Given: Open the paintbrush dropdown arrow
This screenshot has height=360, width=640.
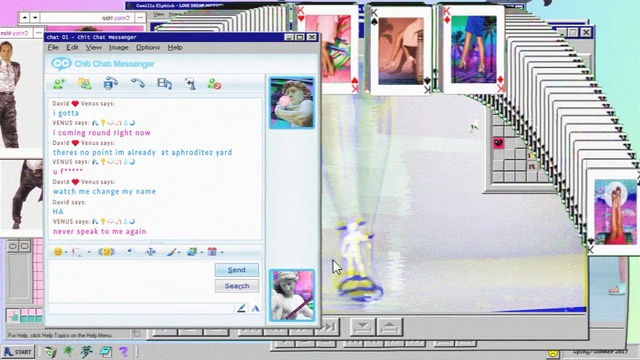Looking at the screenshot, I should pos(179,252).
